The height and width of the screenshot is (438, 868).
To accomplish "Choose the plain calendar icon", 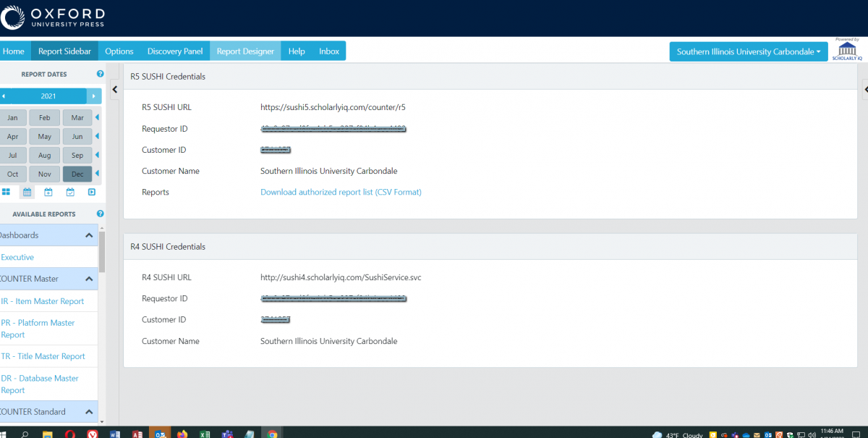I will point(27,192).
